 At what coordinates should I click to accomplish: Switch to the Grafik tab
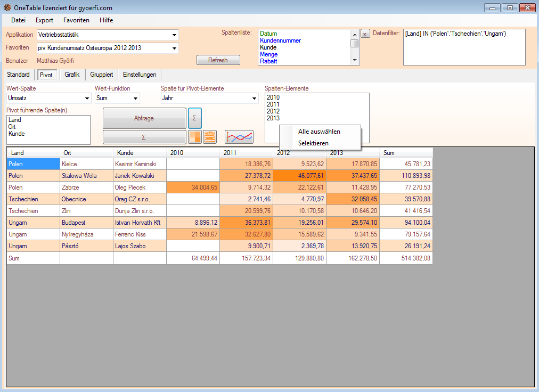pos(72,75)
